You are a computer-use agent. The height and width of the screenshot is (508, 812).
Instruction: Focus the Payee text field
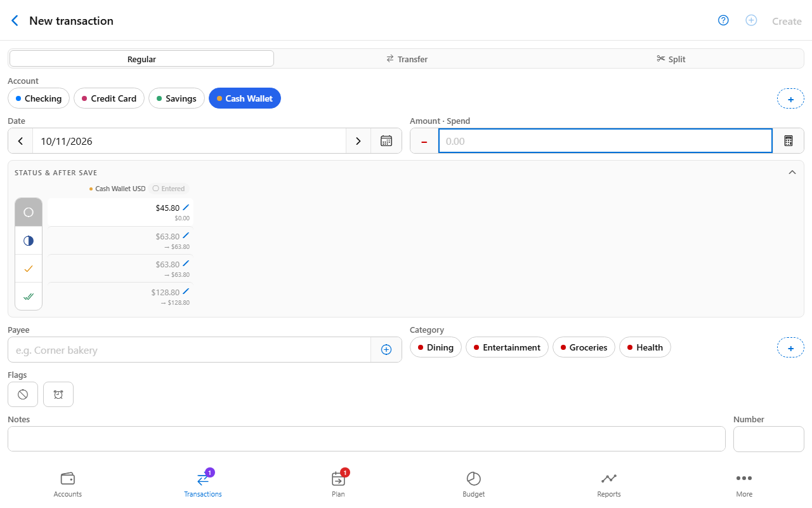pyautogui.click(x=189, y=350)
